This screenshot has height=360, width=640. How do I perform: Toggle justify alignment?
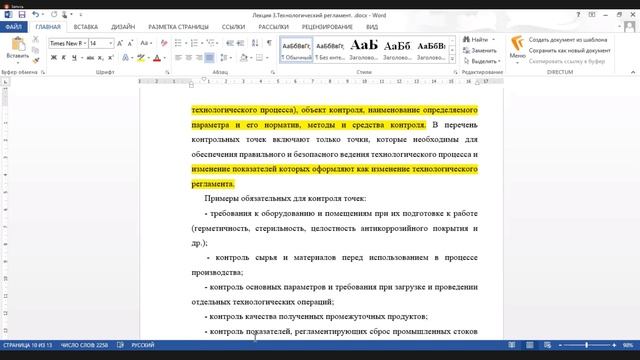pos(209,58)
